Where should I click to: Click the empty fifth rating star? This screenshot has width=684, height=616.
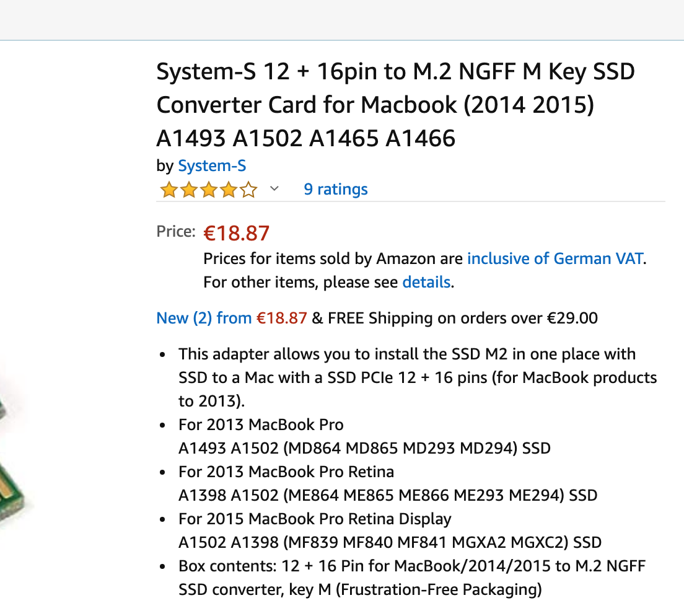(x=248, y=190)
